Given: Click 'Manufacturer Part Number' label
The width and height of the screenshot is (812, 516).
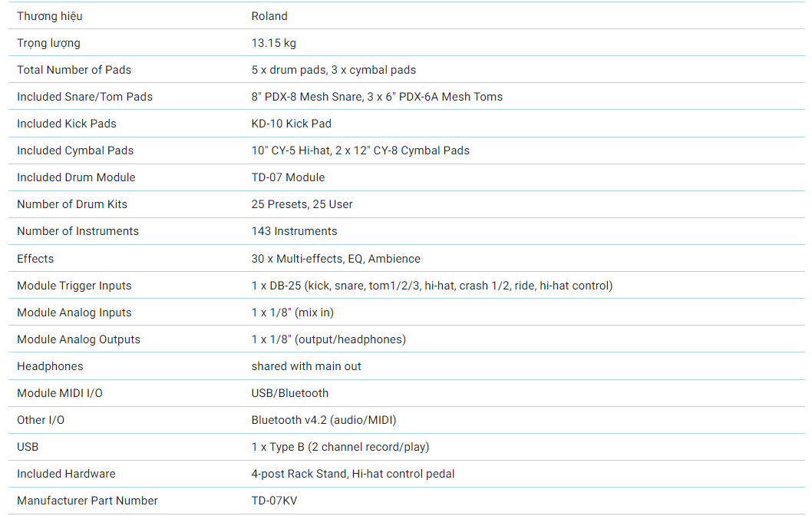Looking at the screenshot, I should (x=87, y=501).
